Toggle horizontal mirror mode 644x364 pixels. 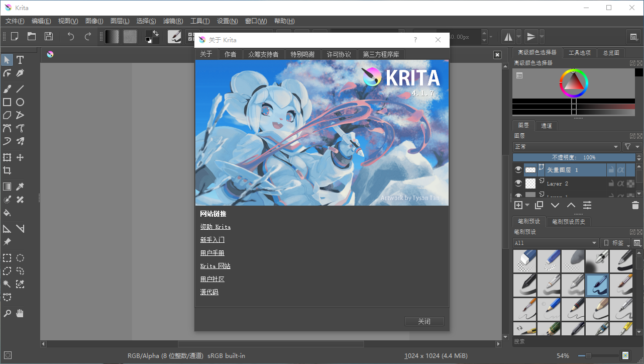[x=508, y=36]
